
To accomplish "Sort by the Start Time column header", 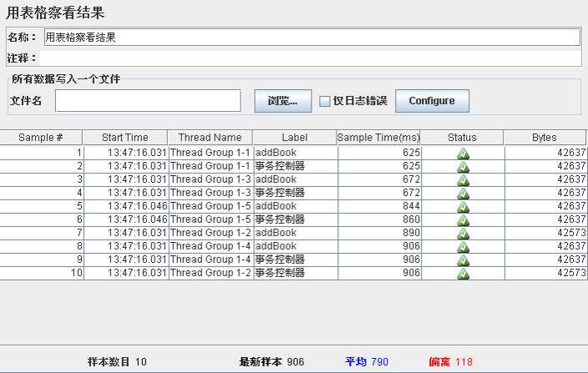I will click(x=125, y=138).
